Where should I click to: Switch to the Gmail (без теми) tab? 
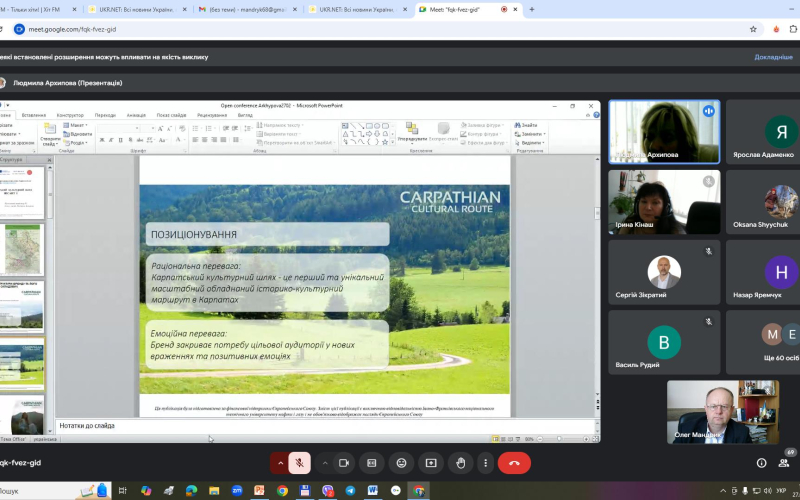[247, 9]
